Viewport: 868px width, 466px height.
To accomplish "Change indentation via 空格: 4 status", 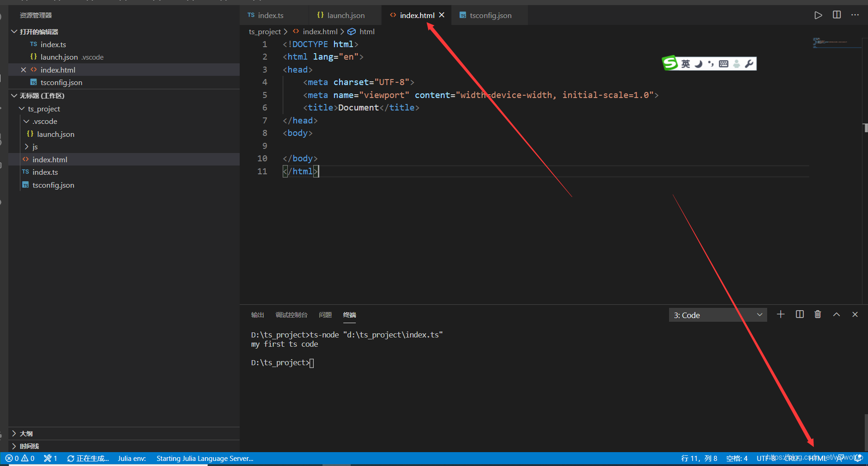I will [737, 458].
